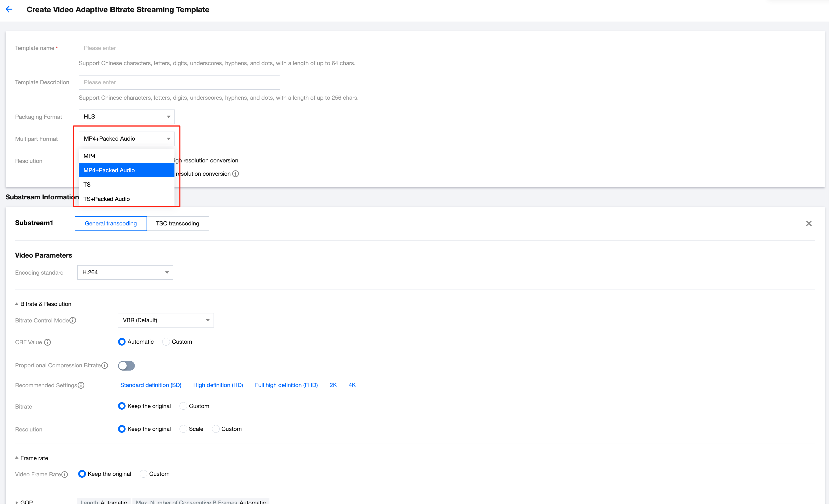The height and width of the screenshot is (504, 829).
Task: Open the Packaging Format HLS dropdown
Action: click(x=127, y=117)
